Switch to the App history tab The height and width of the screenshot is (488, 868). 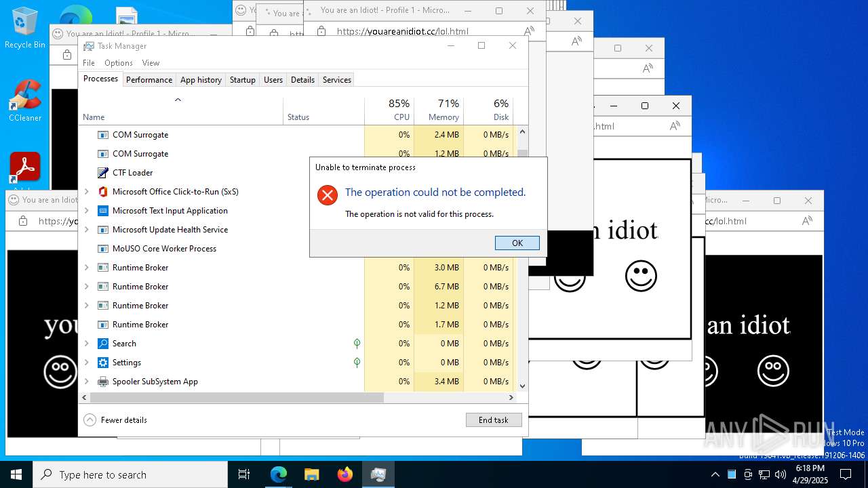tap(201, 79)
